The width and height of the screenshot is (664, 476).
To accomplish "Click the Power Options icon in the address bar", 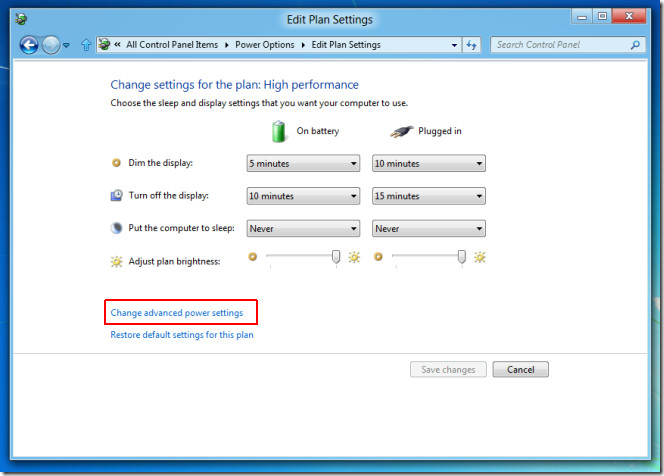I will [104, 44].
